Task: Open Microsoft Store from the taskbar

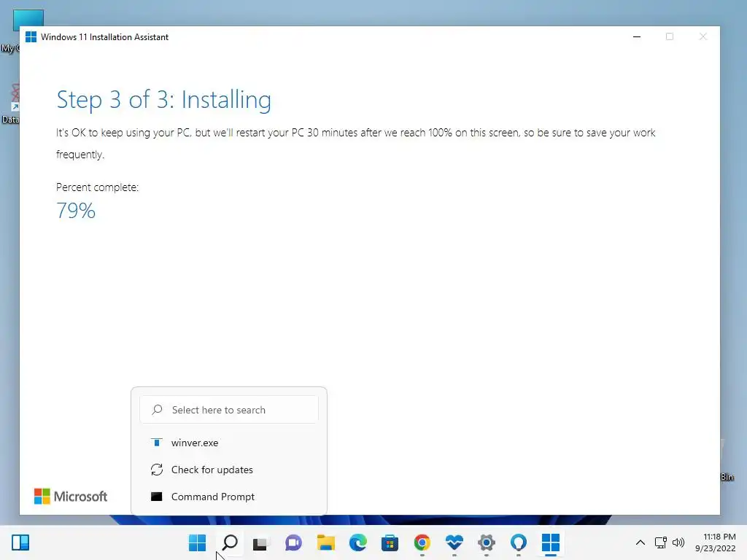Action: (x=390, y=542)
